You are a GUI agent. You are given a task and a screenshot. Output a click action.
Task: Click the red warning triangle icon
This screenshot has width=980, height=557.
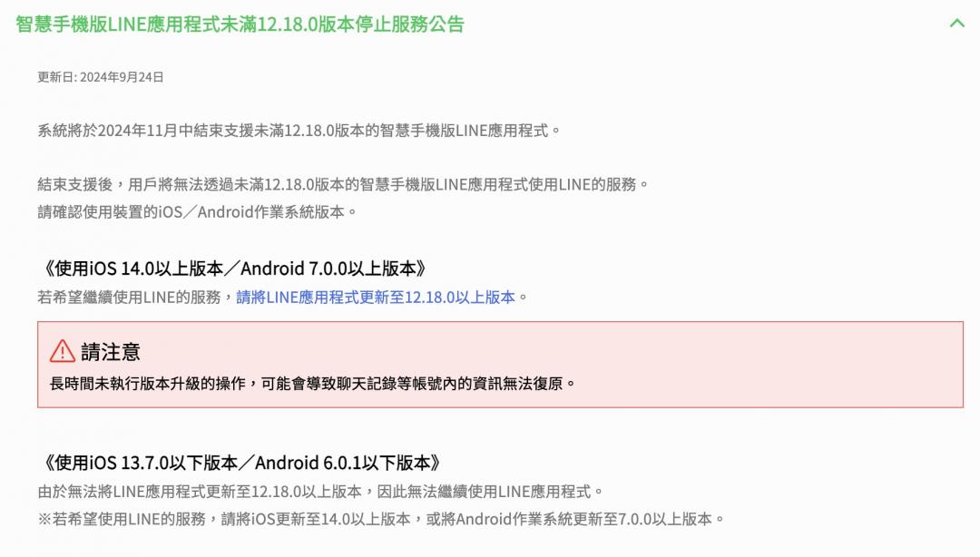click(63, 351)
